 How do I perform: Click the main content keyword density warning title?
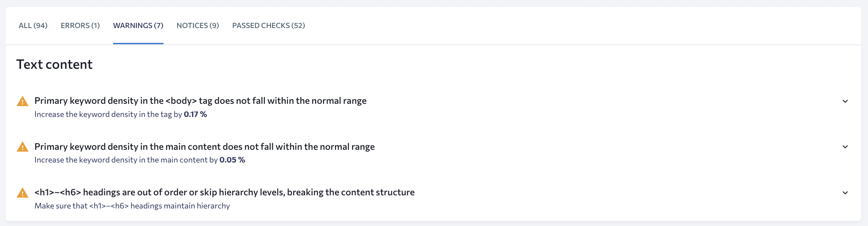pos(204,147)
